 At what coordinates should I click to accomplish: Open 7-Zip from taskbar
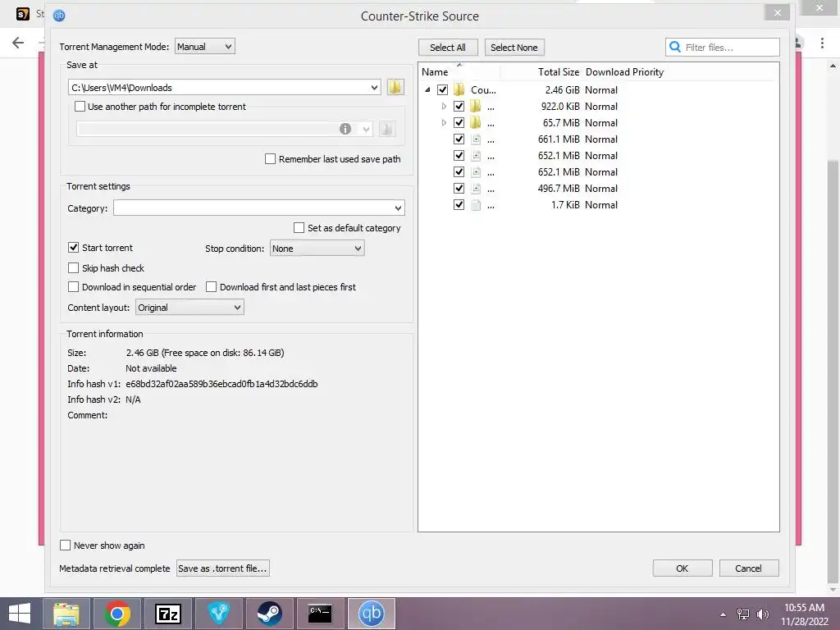167,614
